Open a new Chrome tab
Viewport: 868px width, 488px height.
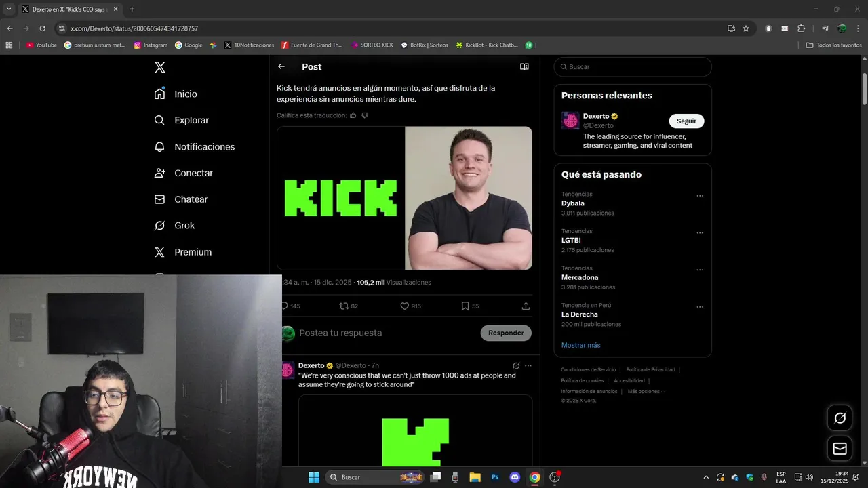point(132,9)
